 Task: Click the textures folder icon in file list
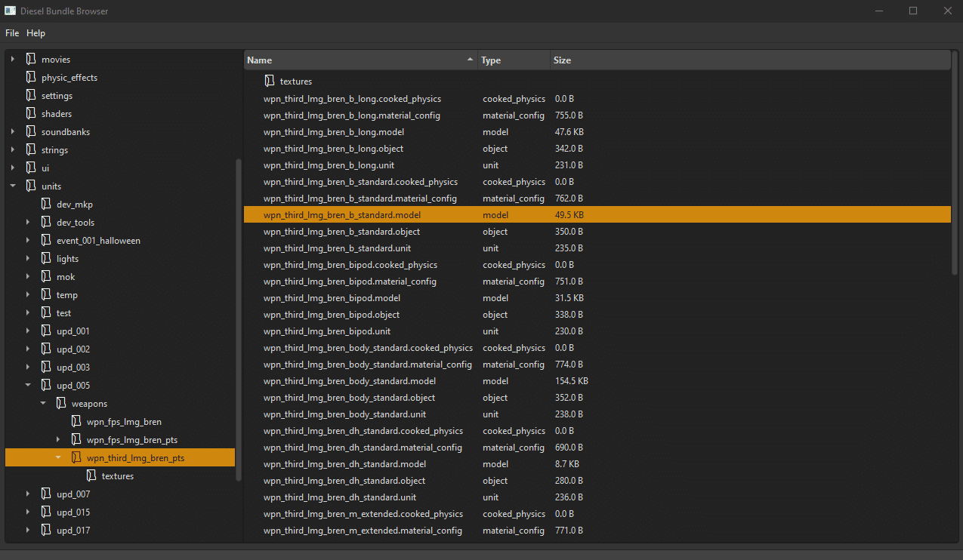(270, 81)
